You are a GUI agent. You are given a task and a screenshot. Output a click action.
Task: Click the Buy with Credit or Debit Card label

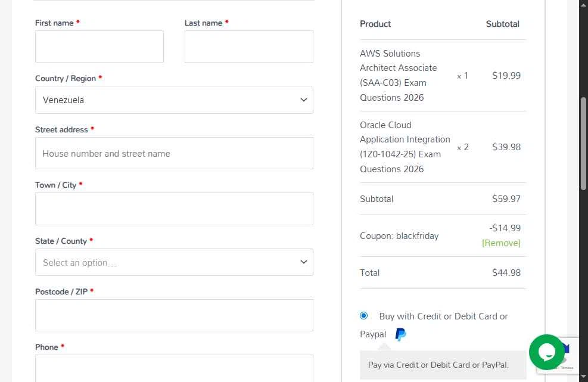434,325
